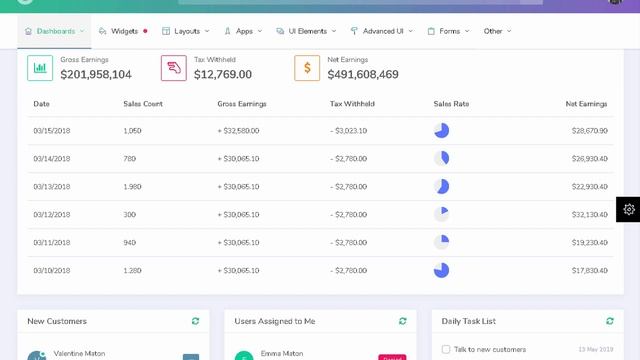
Task: Click the $26,930.40 net earnings value
Action: tap(589, 158)
